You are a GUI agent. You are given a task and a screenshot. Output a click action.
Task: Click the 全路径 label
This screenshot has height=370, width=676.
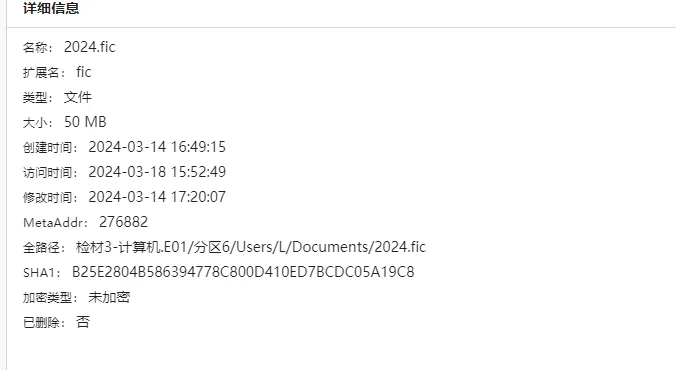point(44,248)
